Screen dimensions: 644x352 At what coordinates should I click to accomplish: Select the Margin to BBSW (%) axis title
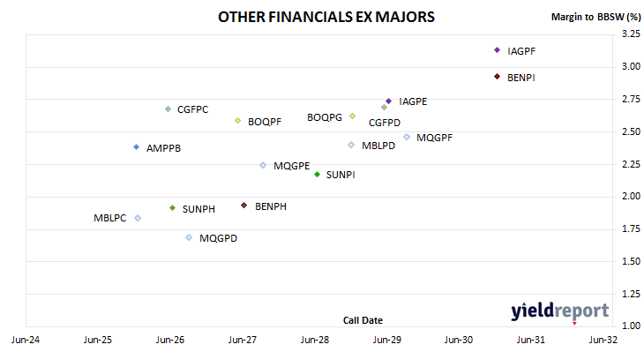(x=595, y=18)
